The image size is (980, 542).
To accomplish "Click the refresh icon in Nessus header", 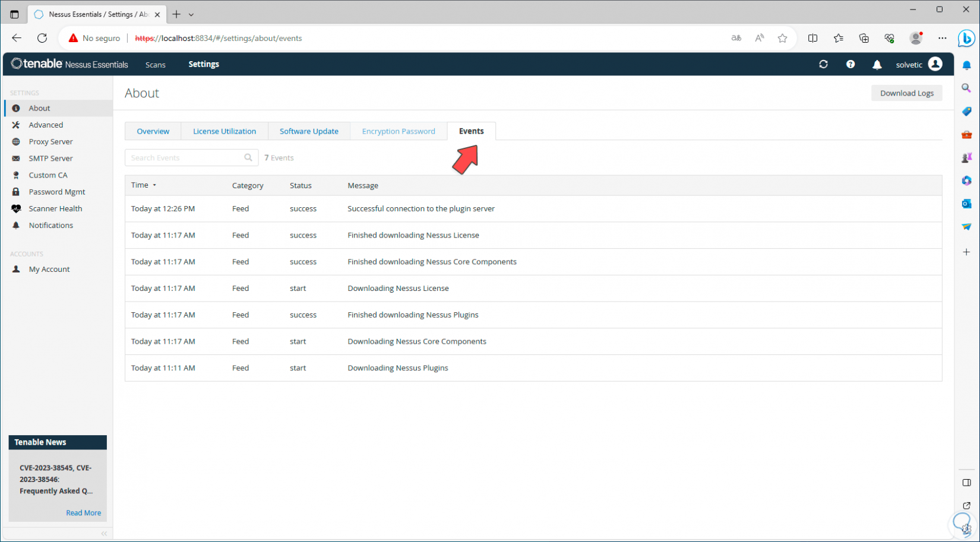I will (823, 64).
